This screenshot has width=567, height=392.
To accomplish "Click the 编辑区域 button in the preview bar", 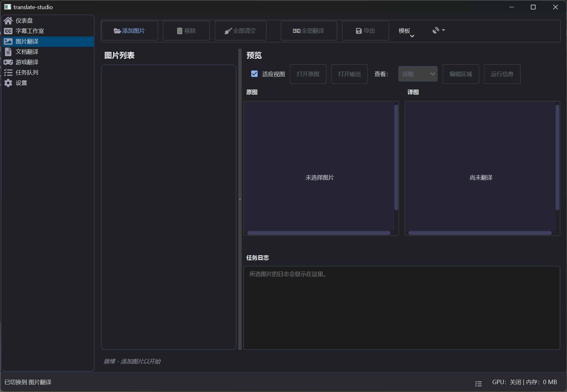I will (460, 74).
